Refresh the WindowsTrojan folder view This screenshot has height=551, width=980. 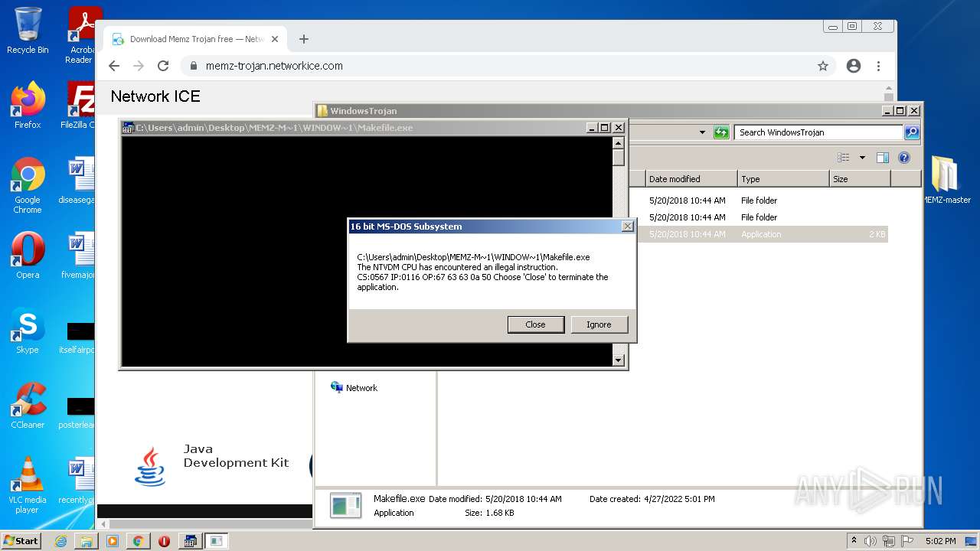tap(721, 132)
